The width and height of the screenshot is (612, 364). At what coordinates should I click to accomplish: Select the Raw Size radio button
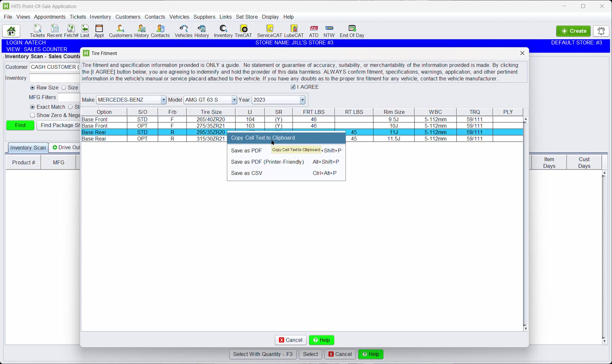33,88
